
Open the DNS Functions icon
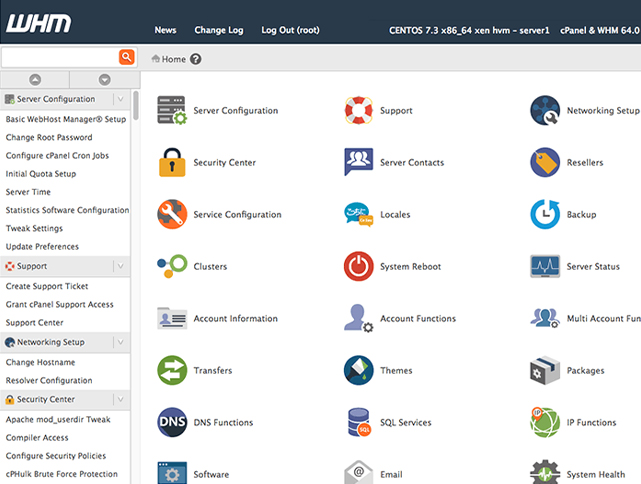pyautogui.click(x=172, y=422)
